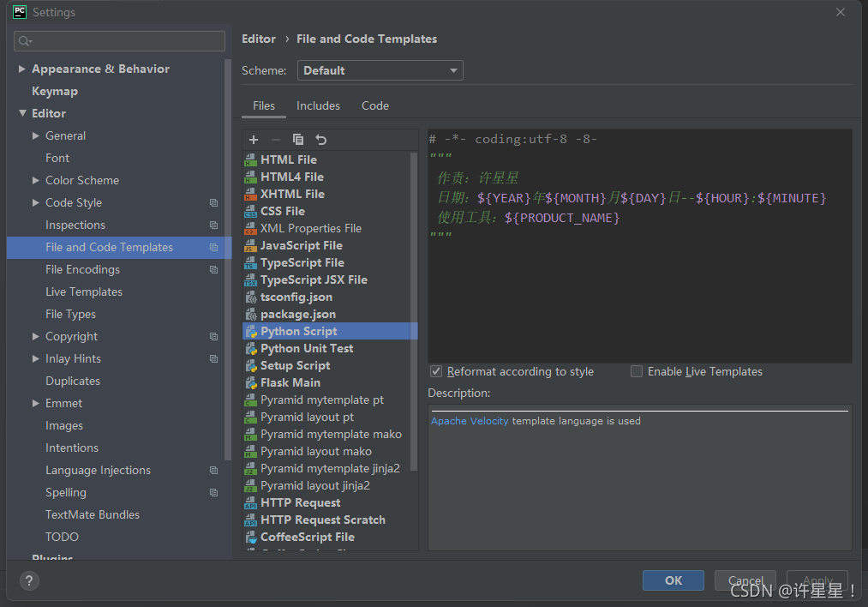868x607 pixels.
Task: Click the CSS File icon
Action: [251, 211]
